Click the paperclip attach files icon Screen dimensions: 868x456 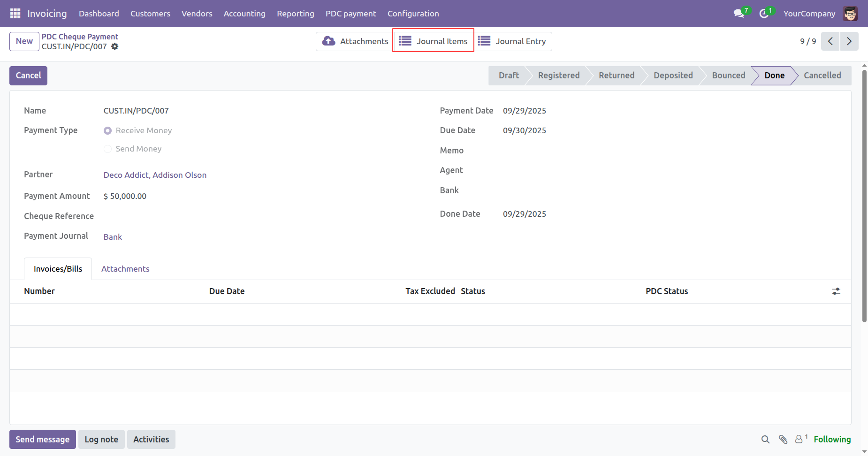[783, 440]
